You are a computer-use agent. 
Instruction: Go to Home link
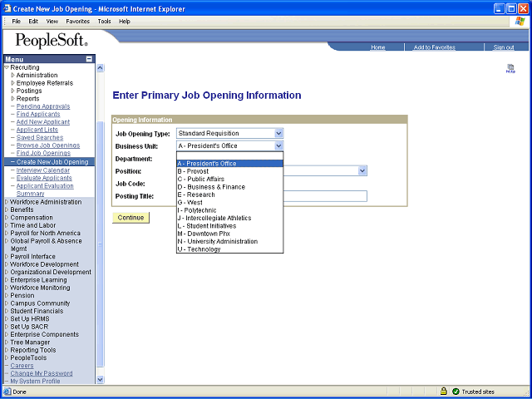[378, 47]
